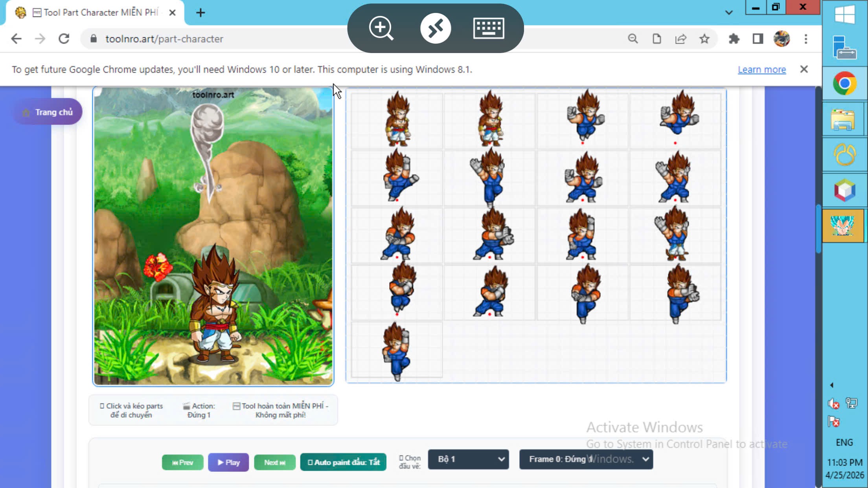
Task: Click the Next frame button
Action: [x=274, y=462]
